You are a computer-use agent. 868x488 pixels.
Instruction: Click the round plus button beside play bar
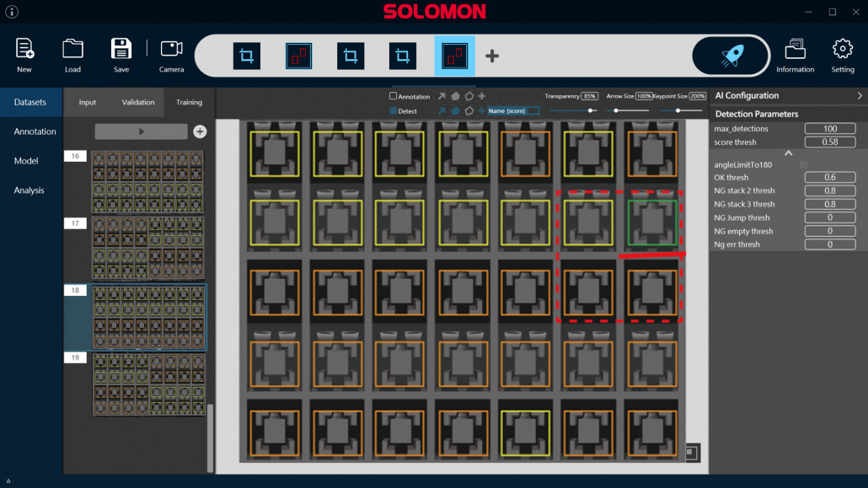pos(200,131)
